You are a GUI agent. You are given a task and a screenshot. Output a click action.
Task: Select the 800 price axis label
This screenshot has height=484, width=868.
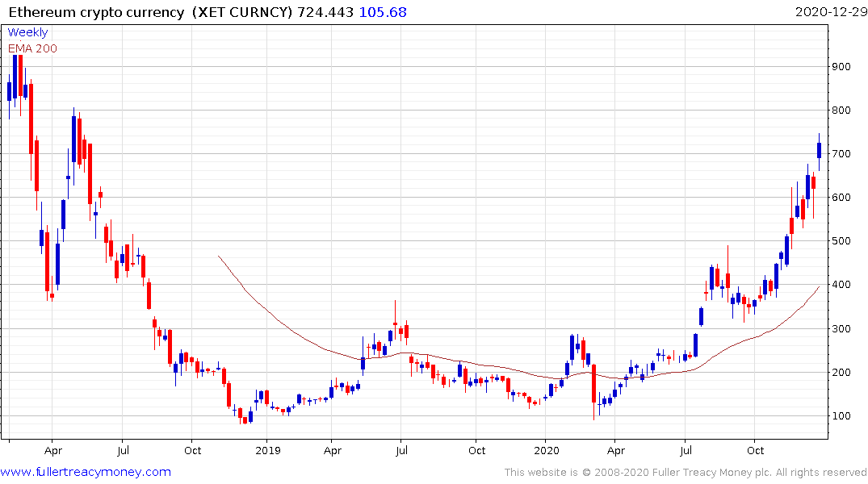[841, 110]
